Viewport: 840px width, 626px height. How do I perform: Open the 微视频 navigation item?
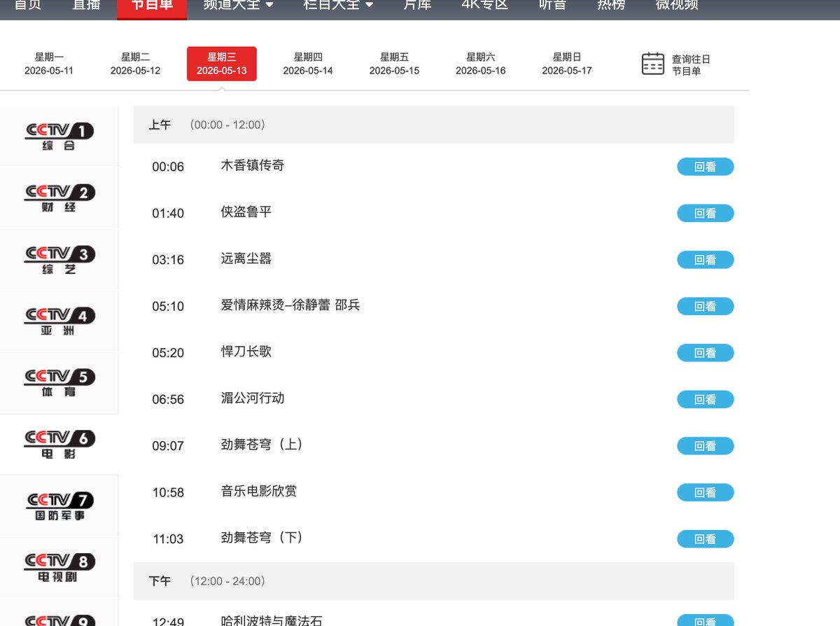[676, 5]
